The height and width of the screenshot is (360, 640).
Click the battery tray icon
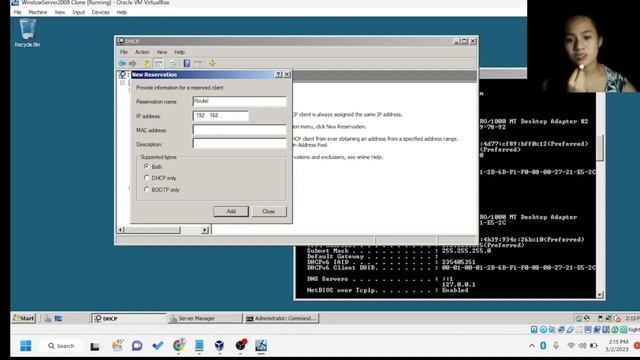(594, 345)
